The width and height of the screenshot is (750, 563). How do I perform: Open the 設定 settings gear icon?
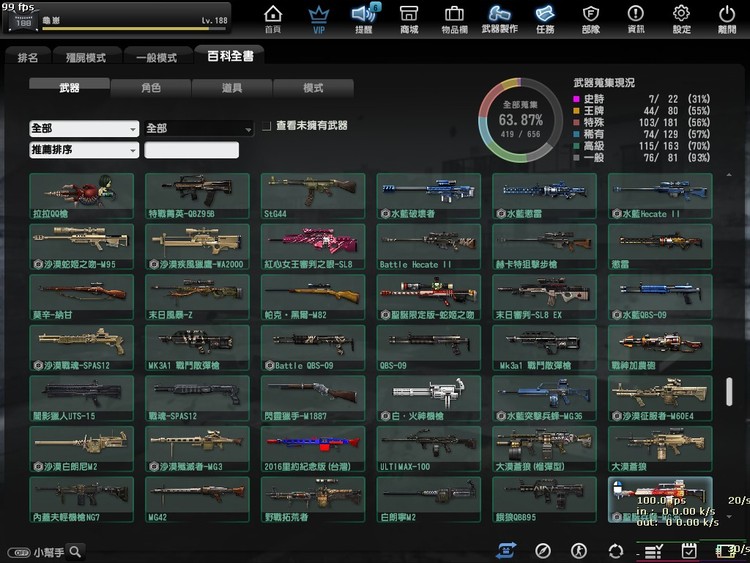[x=681, y=19]
